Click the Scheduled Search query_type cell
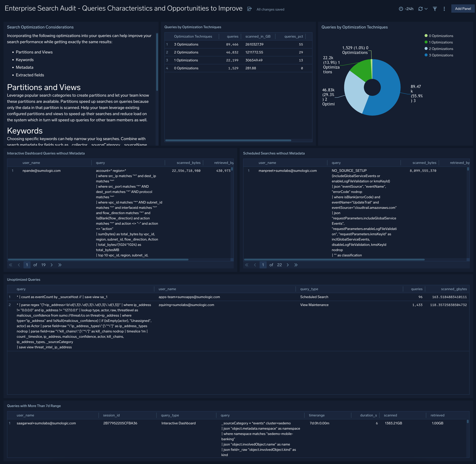 pos(314,297)
